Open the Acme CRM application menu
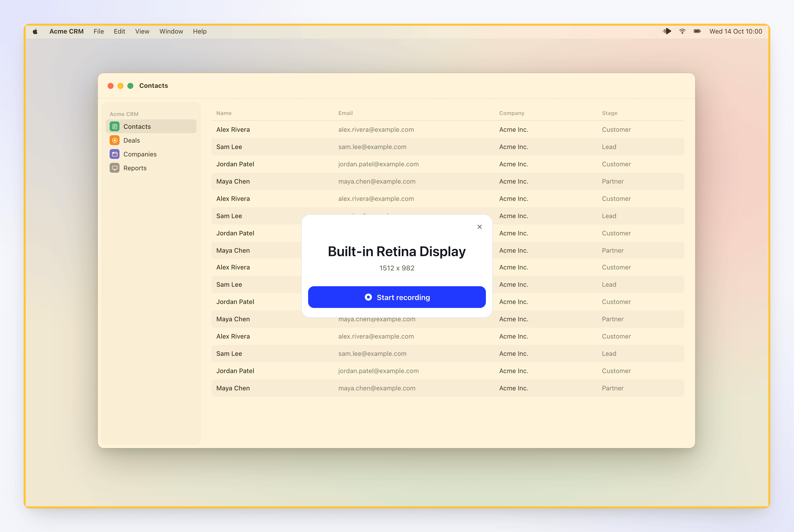The image size is (794, 532). click(66, 32)
